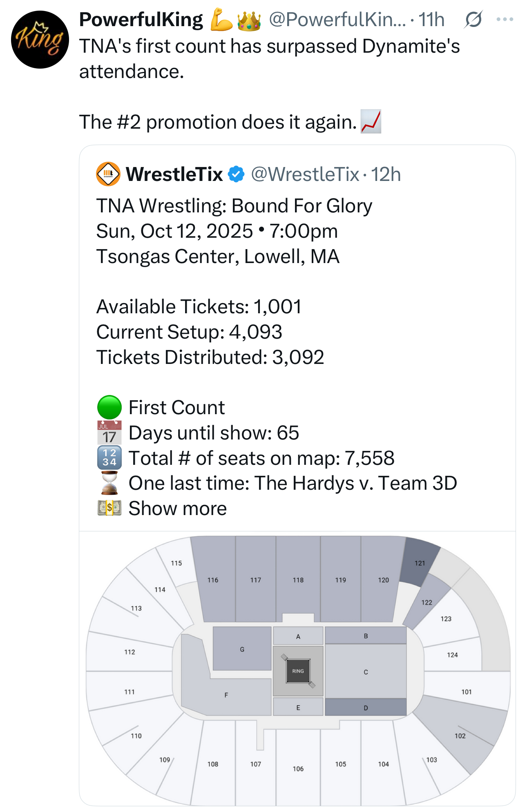Open the @WrestleTix handle link
This screenshot has height=812, width=527.
point(305,174)
